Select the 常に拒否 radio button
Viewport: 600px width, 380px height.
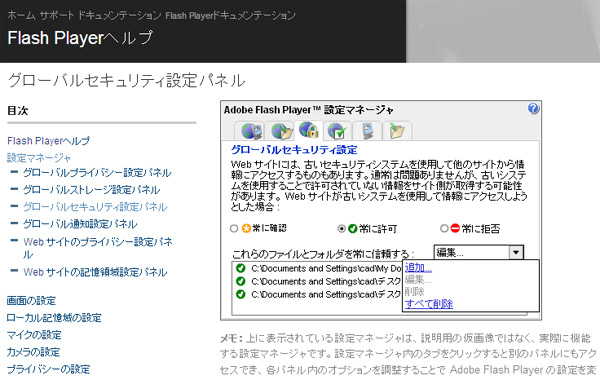click(444, 228)
